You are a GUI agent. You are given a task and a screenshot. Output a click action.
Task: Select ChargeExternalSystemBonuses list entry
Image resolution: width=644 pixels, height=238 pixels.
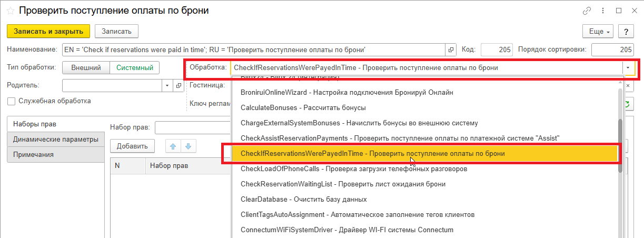click(424, 123)
